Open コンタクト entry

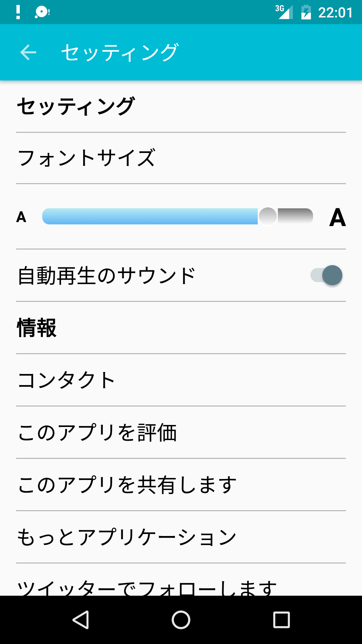[x=181, y=380]
